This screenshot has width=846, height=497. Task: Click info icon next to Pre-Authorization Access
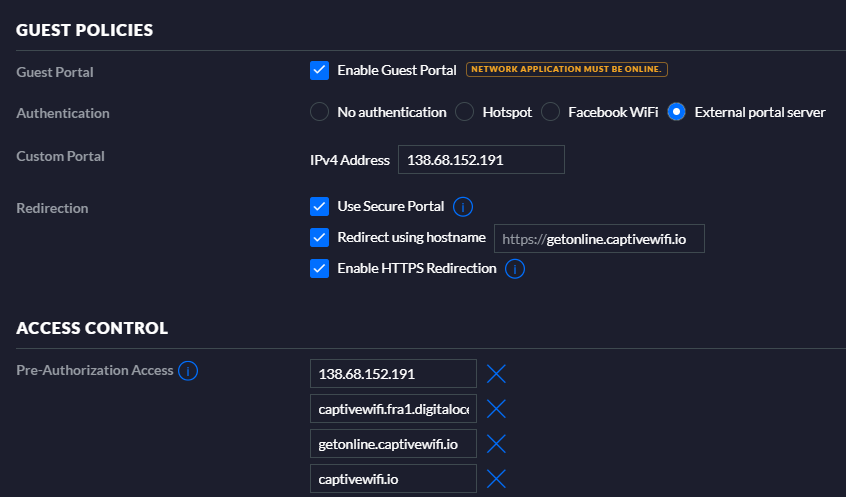click(187, 371)
